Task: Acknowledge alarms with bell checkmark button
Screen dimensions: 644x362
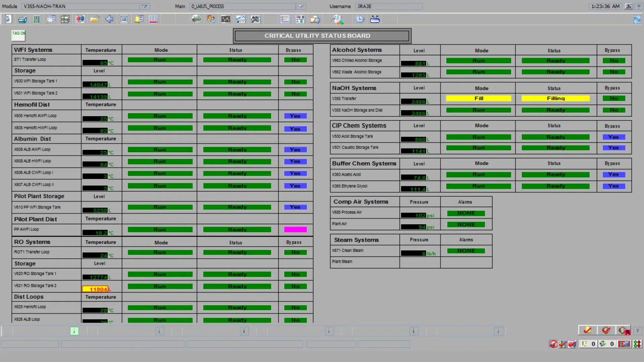Action: click(587, 330)
